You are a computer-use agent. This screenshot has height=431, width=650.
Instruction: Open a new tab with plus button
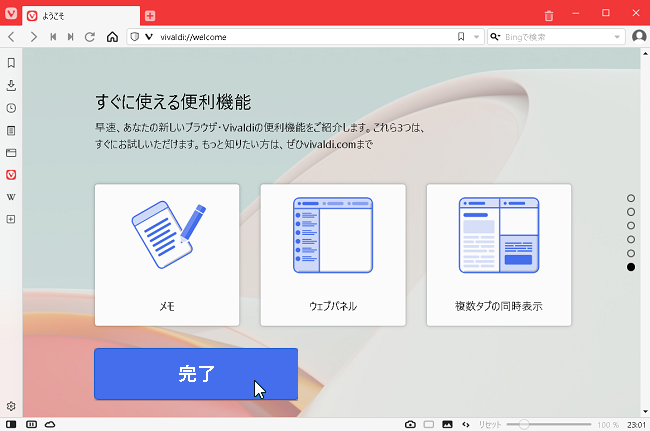point(150,16)
